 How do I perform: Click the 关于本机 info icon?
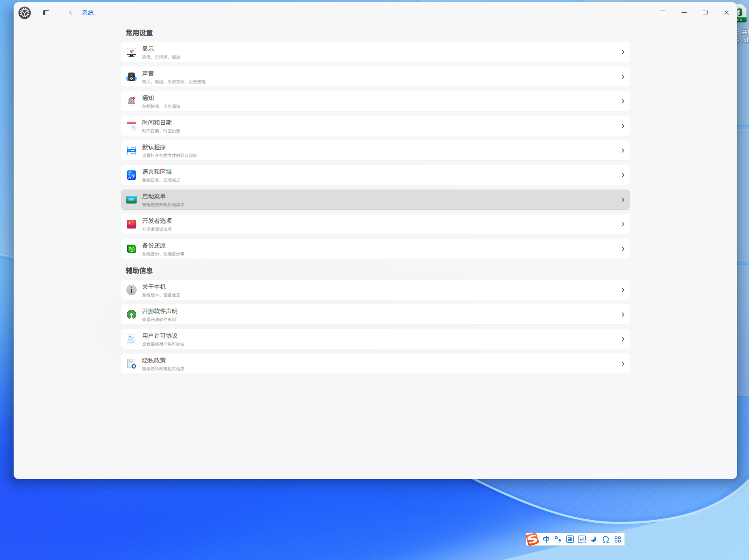point(131,290)
